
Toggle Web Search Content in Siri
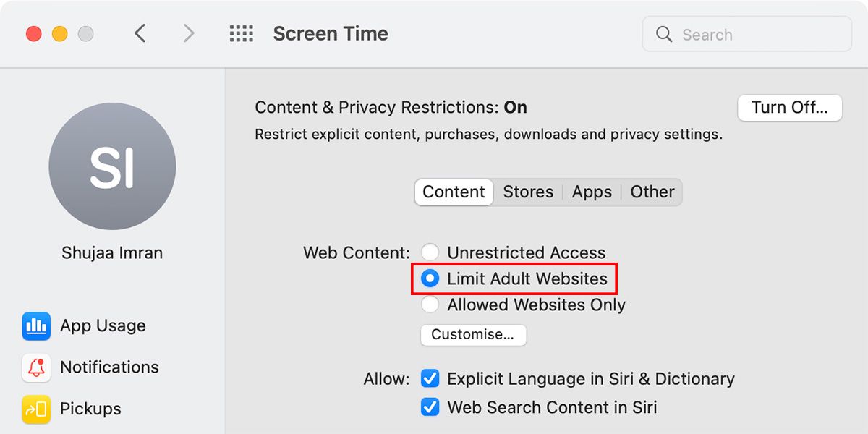(x=430, y=407)
